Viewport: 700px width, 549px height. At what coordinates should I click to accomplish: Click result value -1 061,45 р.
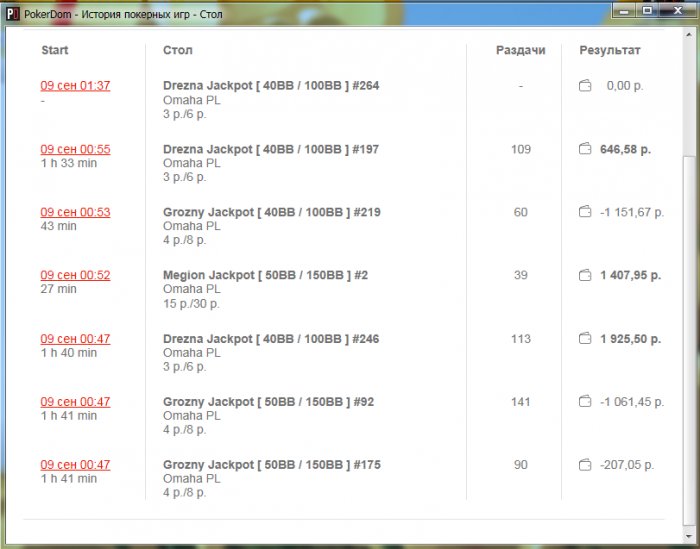point(632,402)
